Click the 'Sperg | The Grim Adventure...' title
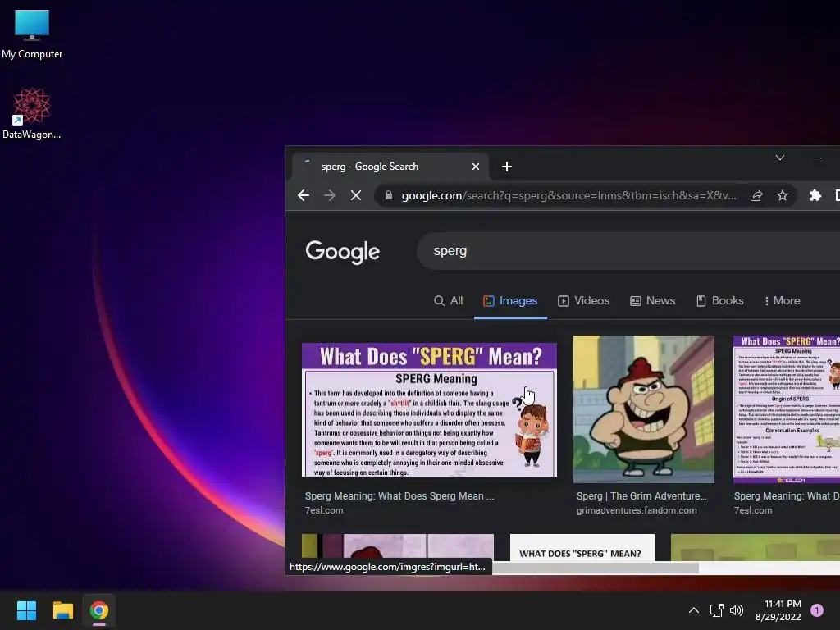 point(641,496)
